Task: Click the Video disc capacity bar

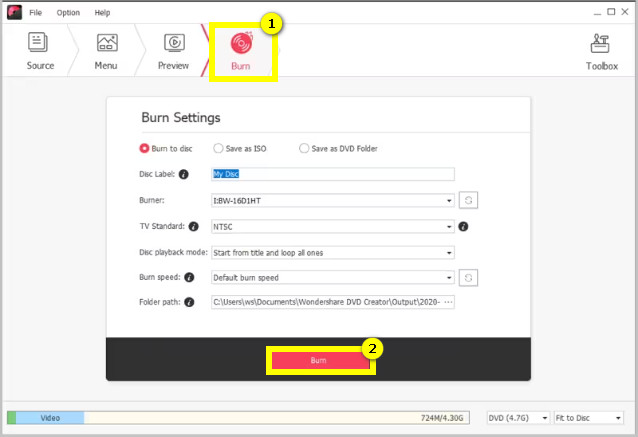Action: click(x=238, y=418)
